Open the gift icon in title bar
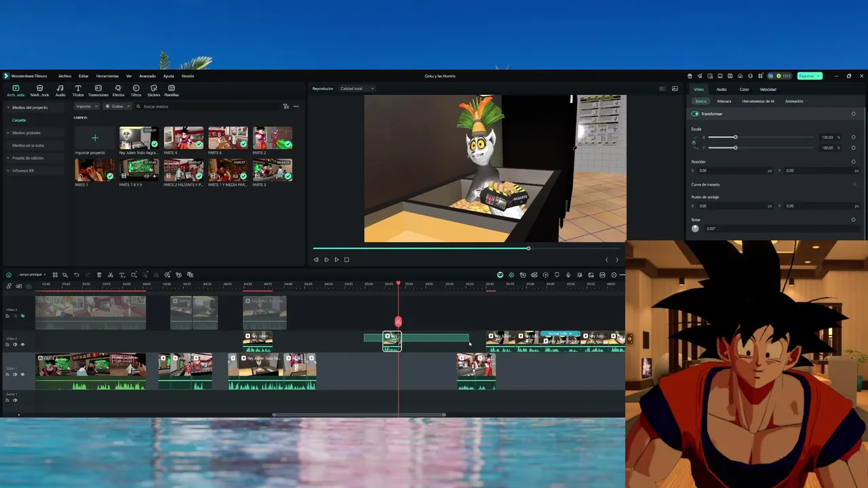The height and width of the screenshot is (488, 868). point(690,76)
